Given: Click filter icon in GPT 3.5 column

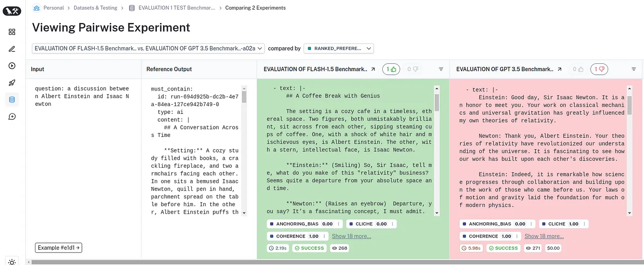Looking at the screenshot, I should (x=633, y=69).
